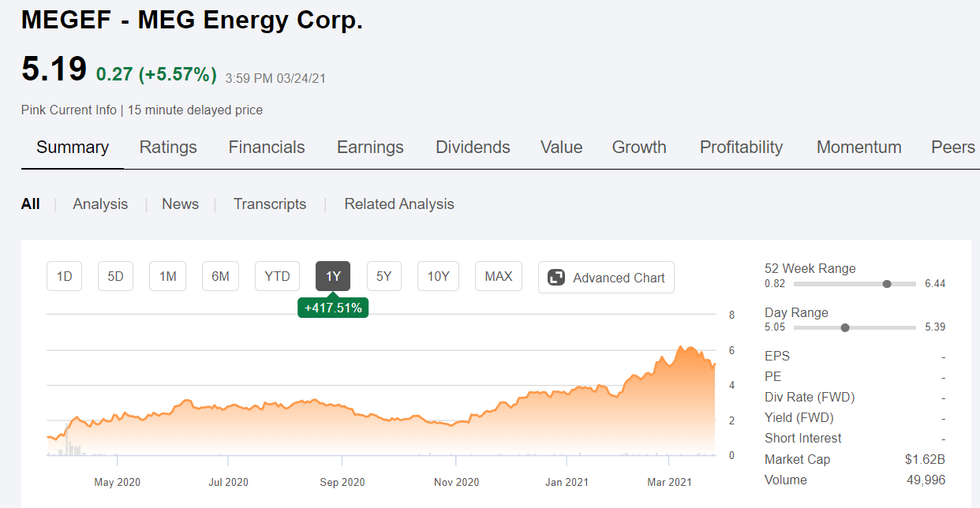Viewport: 980px width, 508px height.
Task: Show Related Analysis articles
Action: (399, 204)
